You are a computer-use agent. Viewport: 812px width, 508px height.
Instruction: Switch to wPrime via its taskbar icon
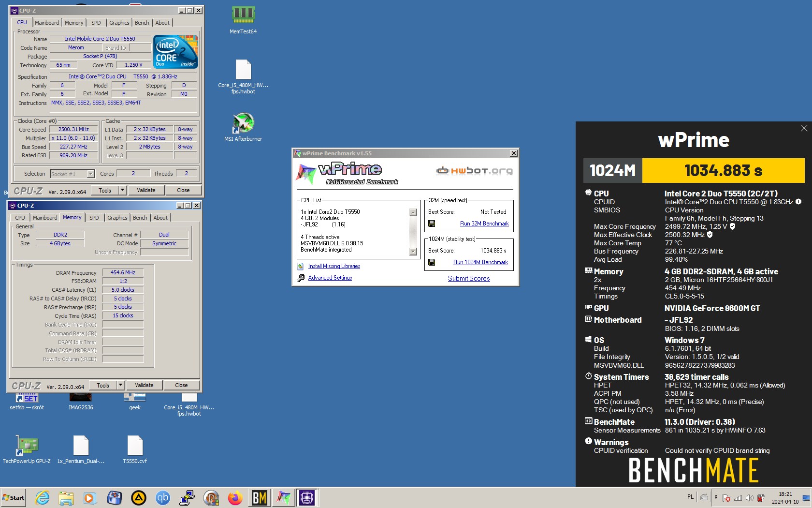click(x=284, y=497)
